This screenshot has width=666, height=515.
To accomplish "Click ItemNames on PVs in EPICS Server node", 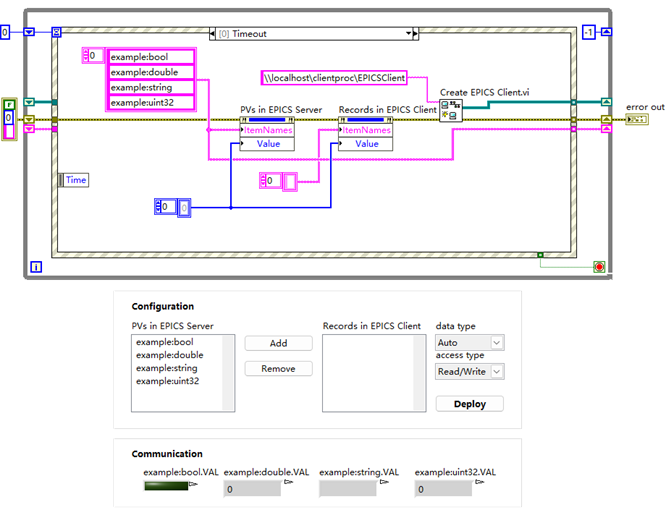I will 267,130.
